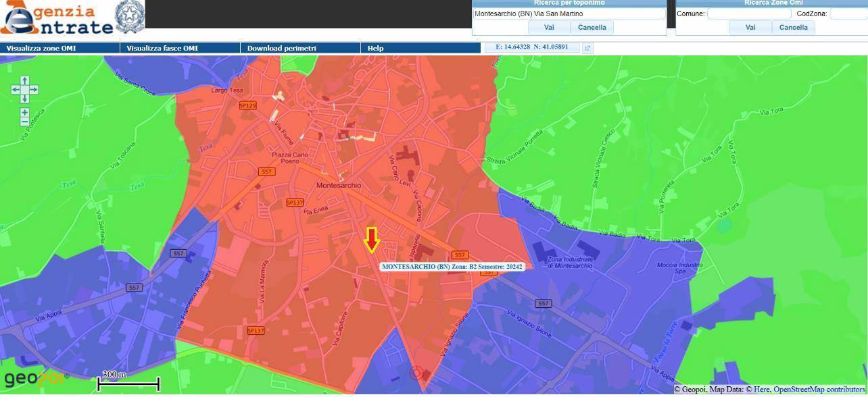Click the coordinates export icon

(x=587, y=48)
